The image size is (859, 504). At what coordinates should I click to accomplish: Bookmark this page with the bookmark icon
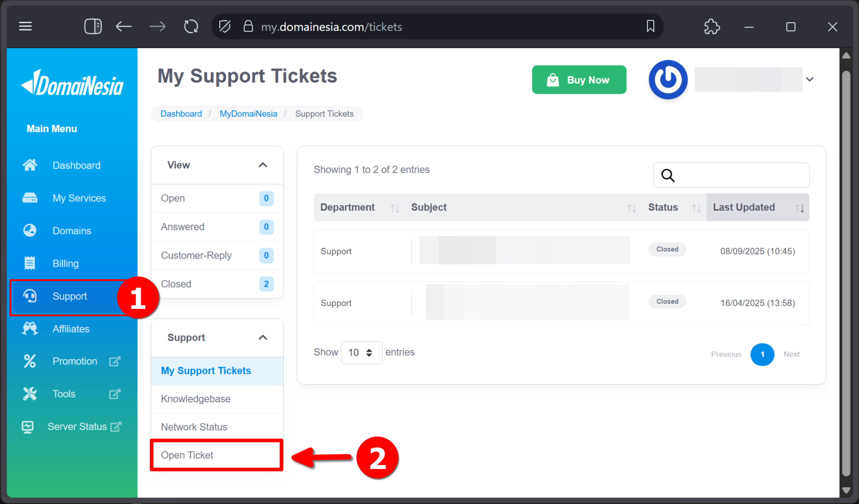pyautogui.click(x=650, y=26)
